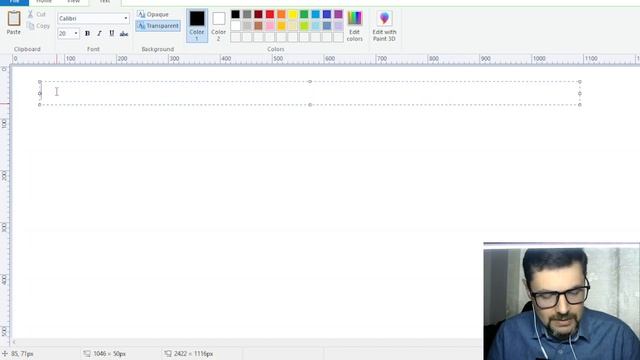Pick the lime green color swatch
Viewport: 640px width, 360px height.
click(304, 26)
